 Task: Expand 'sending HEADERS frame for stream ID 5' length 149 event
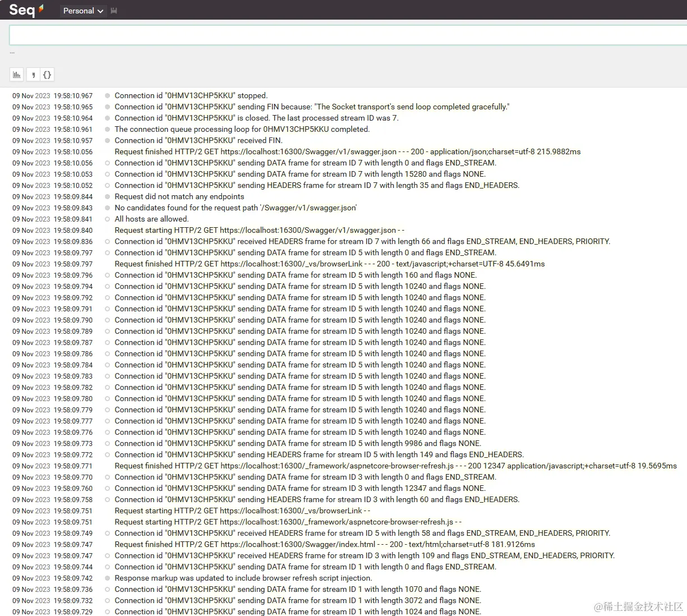[319, 454]
